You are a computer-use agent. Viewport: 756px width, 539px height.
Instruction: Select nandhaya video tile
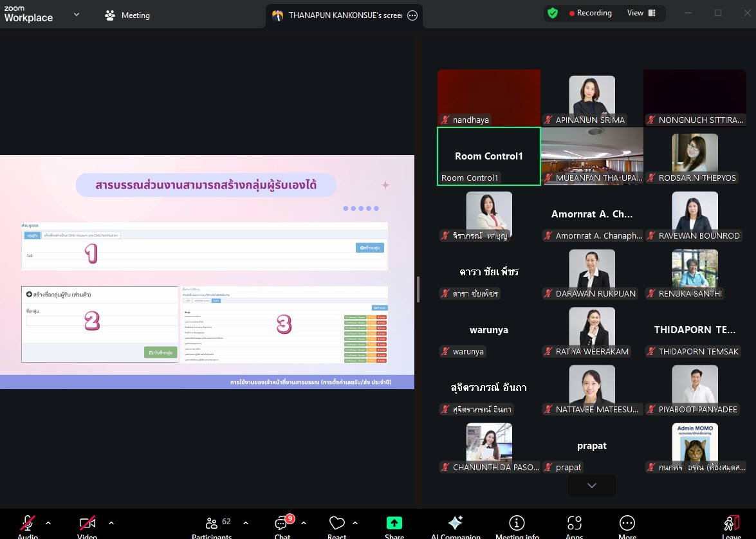tap(489, 98)
